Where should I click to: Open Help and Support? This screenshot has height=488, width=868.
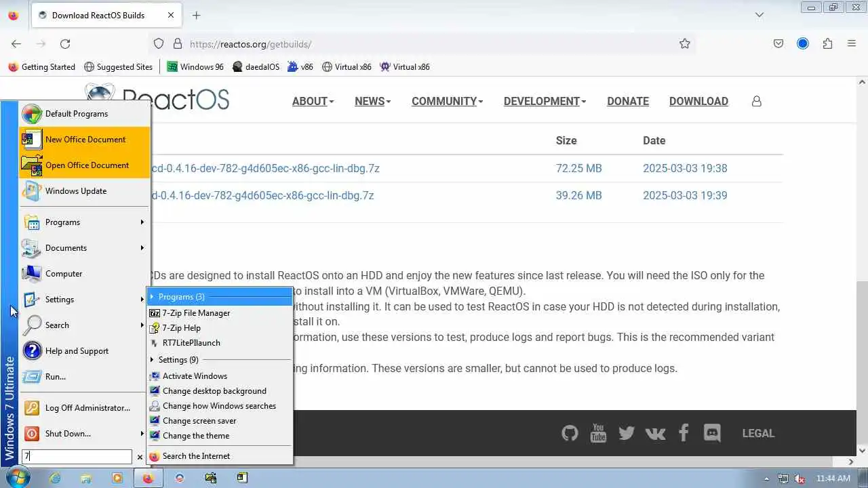point(84,351)
